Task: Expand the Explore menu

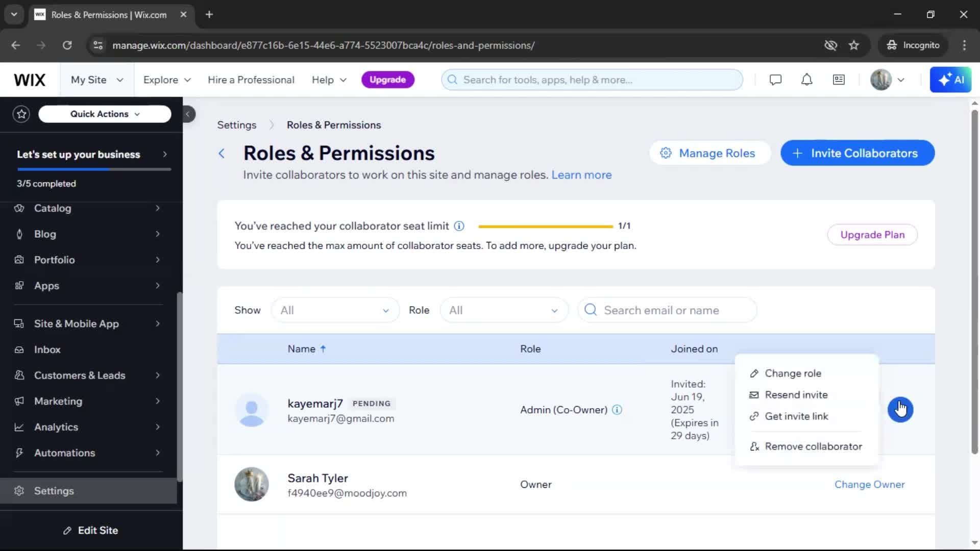Action: coord(167,80)
